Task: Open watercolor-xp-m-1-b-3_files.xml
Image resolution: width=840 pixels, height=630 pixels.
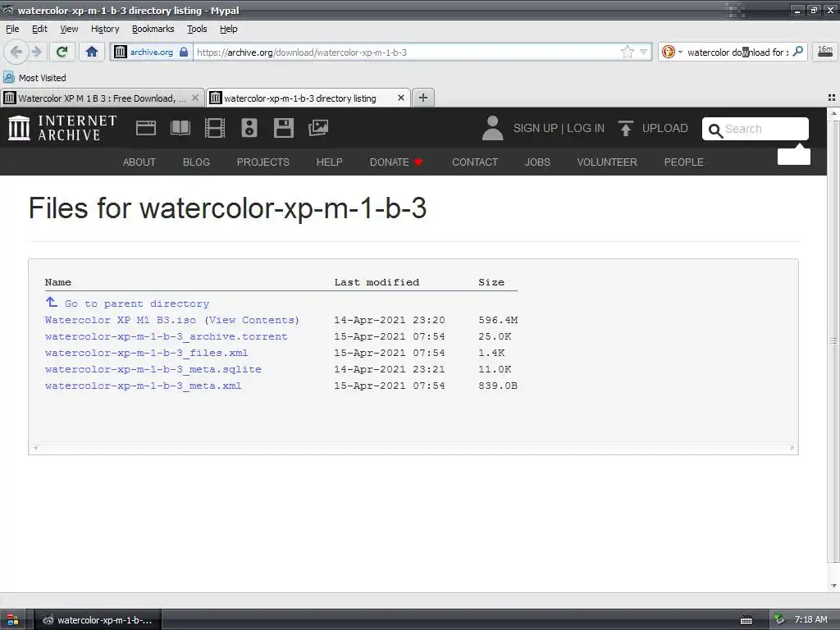Action: coord(146,353)
